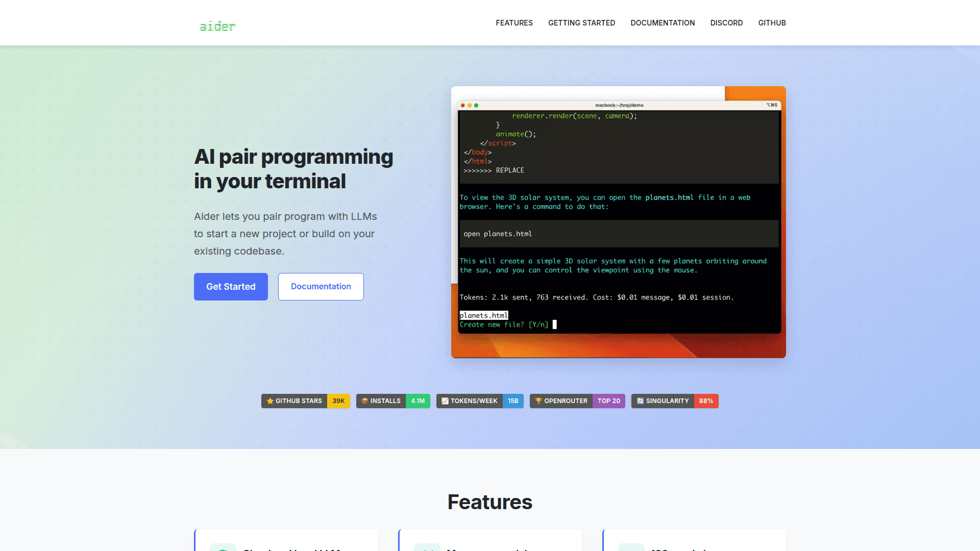Click the GitHub Stars star icon
The width and height of the screenshot is (980, 551).
[270, 401]
